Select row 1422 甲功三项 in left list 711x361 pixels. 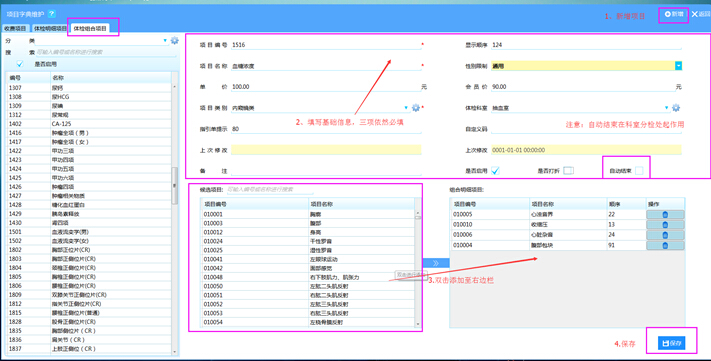pyautogui.click(x=89, y=151)
